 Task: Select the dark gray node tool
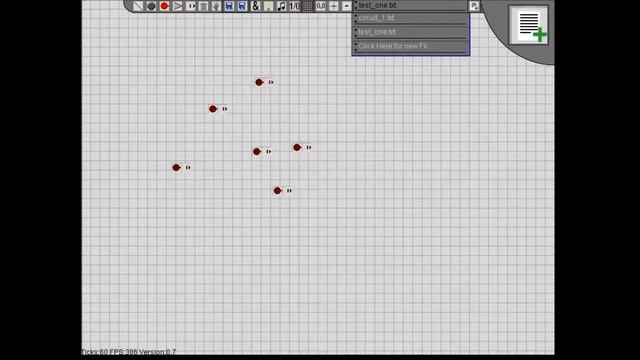pos(151,6)
